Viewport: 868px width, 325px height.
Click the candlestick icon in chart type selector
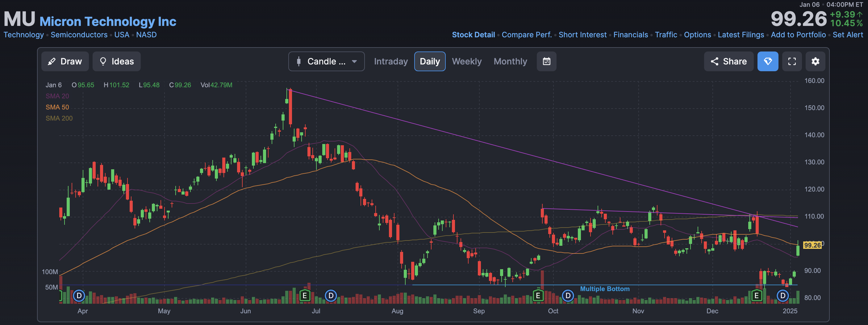click(298, 61)
